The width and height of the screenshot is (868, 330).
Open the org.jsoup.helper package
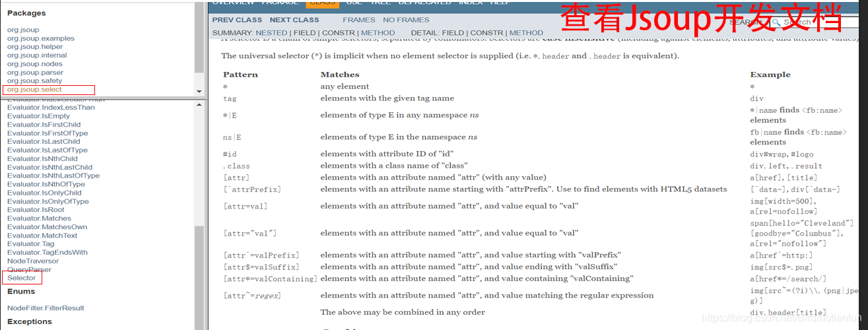(35, 47)
